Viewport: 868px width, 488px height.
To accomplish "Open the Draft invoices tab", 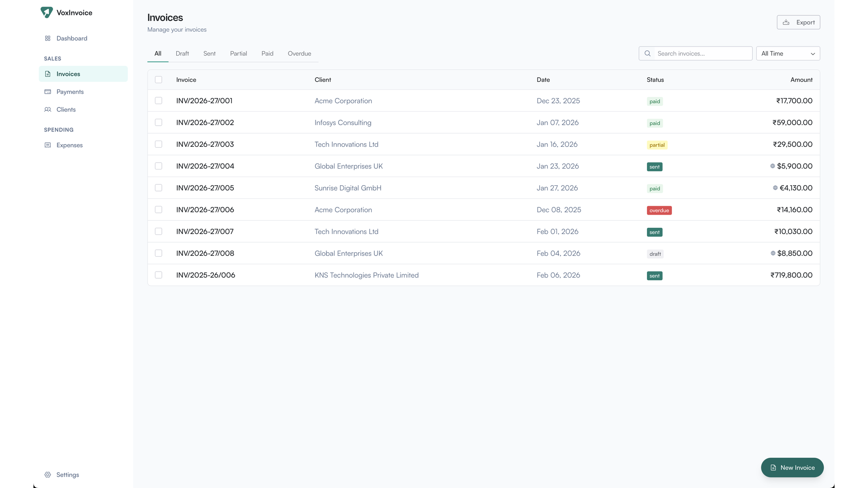I will pos(182,53).
